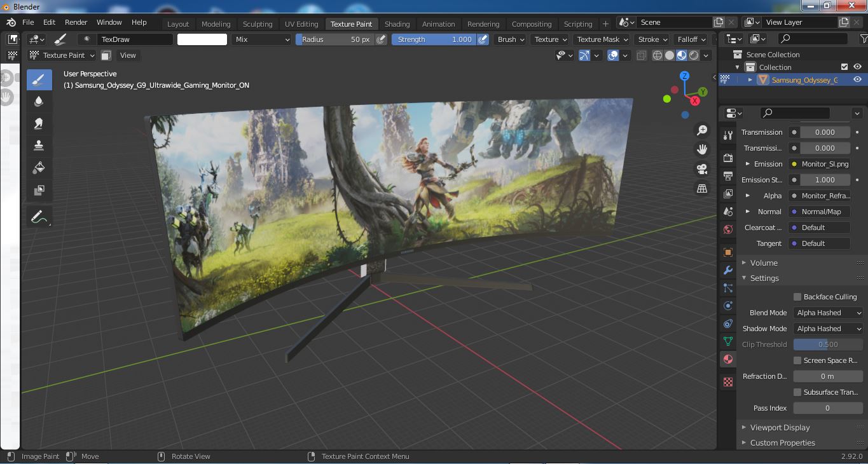Toggle radius pen pressure button
This screenshot has height=464, width=868.
(381, 39)
